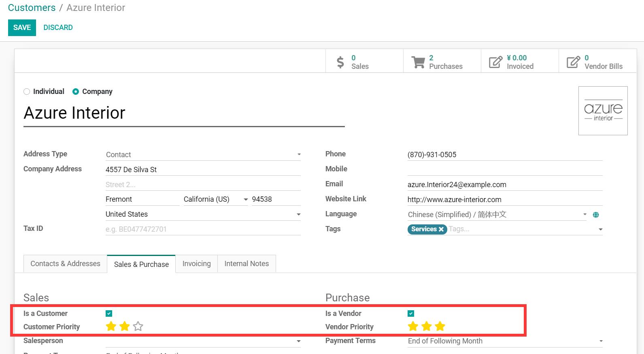Open the 0 Sales stat button
The height and width of the screenshot is (354, 644).
(x=364, y=62)
